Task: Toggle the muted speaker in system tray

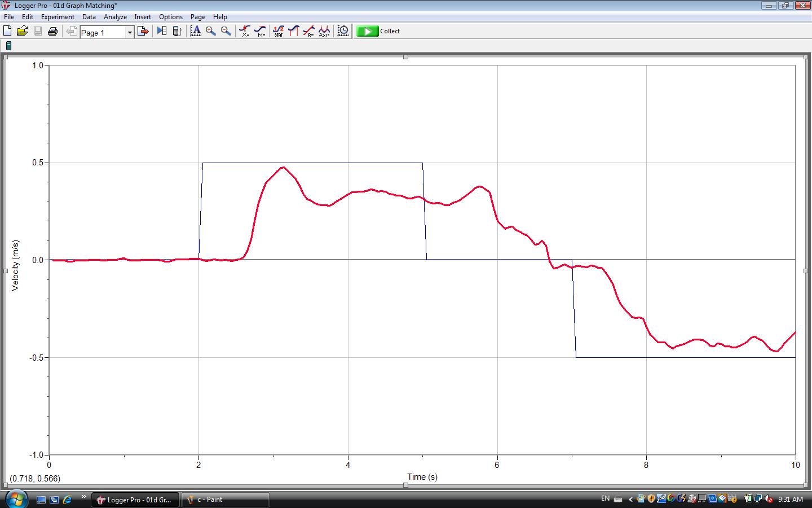Action: [x=769, y=499]
